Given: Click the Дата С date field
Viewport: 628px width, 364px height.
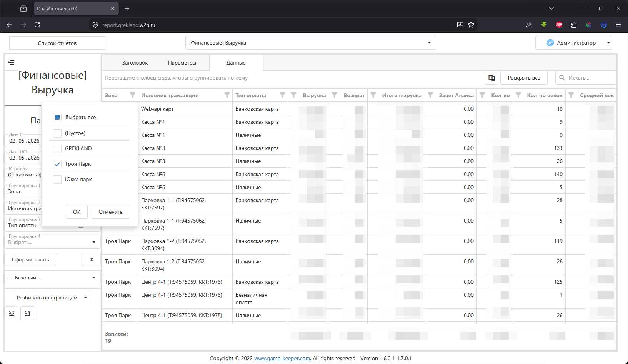Looking at the screenshot, I should pos(24,141).
